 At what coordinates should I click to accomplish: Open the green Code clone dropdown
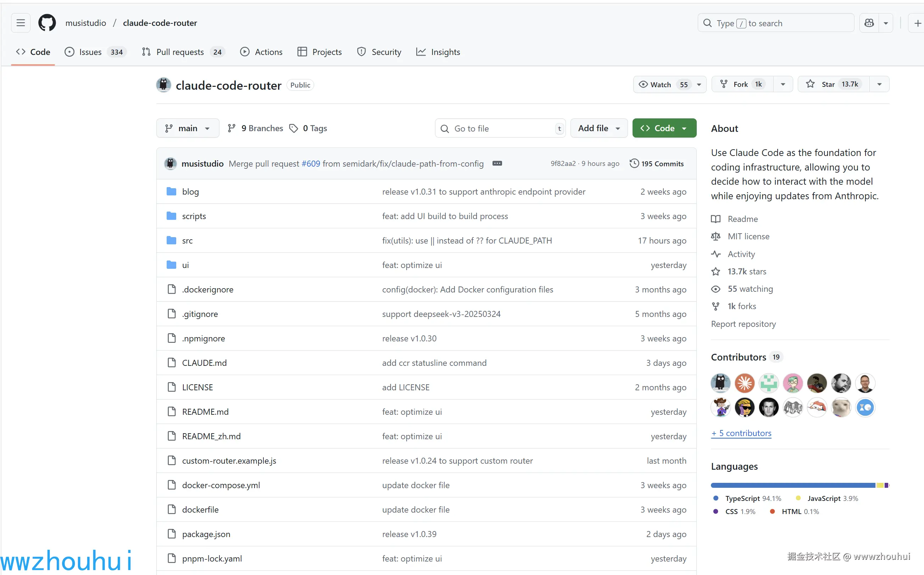pos(664,129)
